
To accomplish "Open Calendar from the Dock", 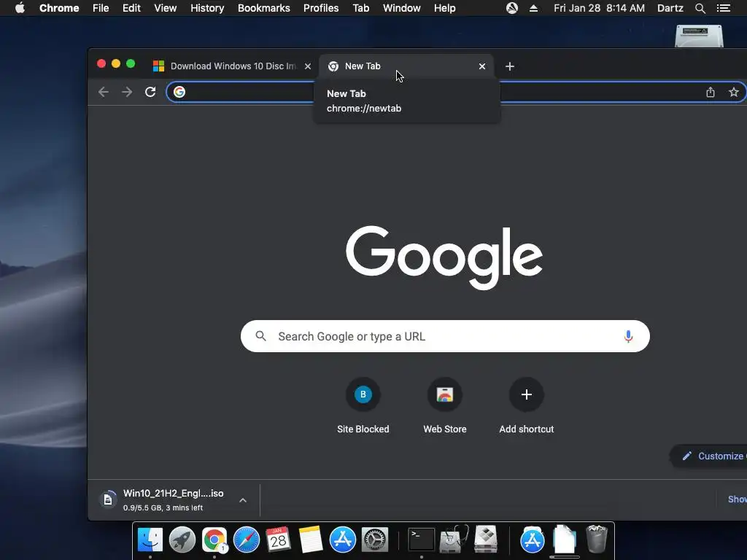I will [278, 540].
